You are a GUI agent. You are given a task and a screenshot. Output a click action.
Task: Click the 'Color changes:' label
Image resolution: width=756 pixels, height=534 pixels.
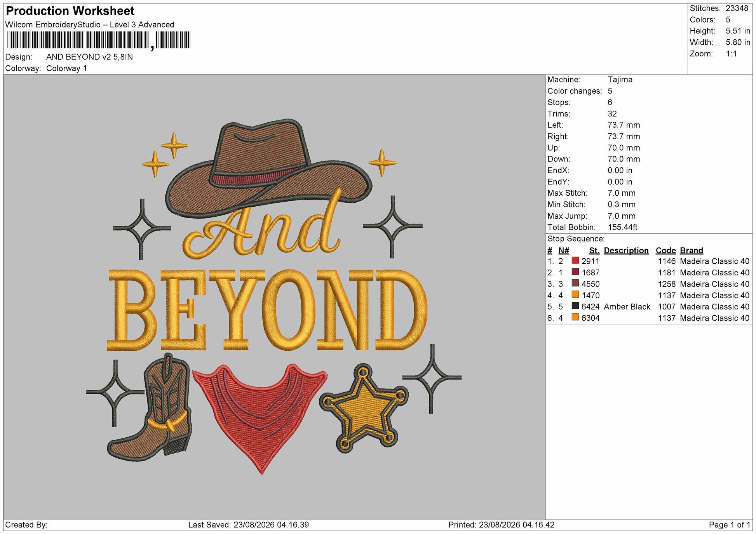tap(574, 91)
